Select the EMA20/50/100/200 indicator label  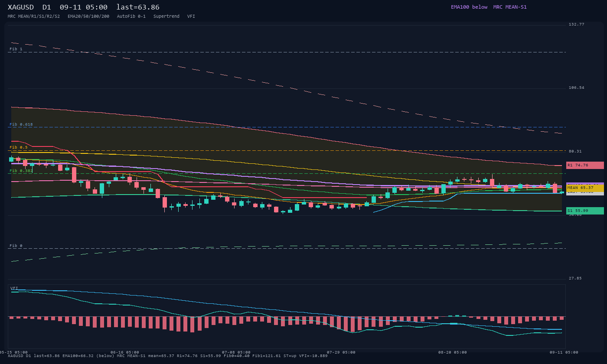[88, 16]
